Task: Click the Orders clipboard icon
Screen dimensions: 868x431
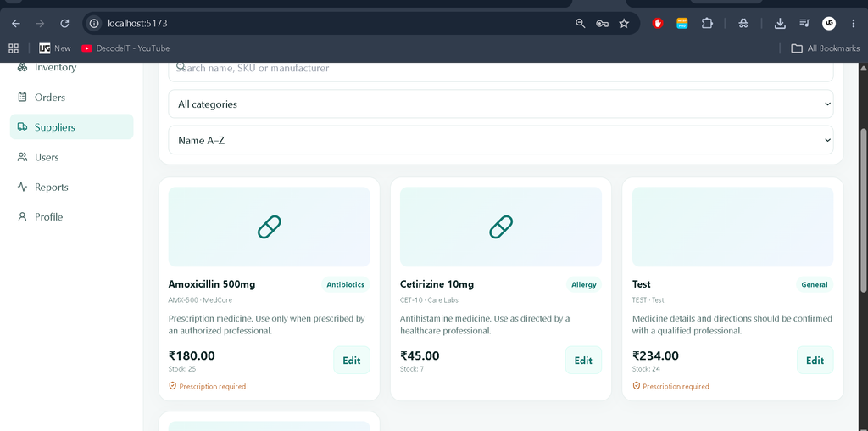Action: pyautogui.click(x=22, y=97)
